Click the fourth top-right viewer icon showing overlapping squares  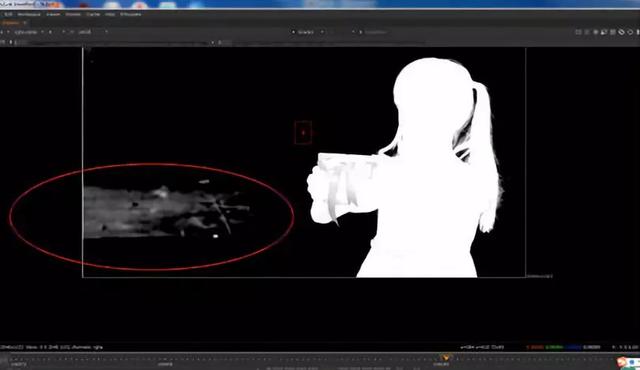coord(604,32)
